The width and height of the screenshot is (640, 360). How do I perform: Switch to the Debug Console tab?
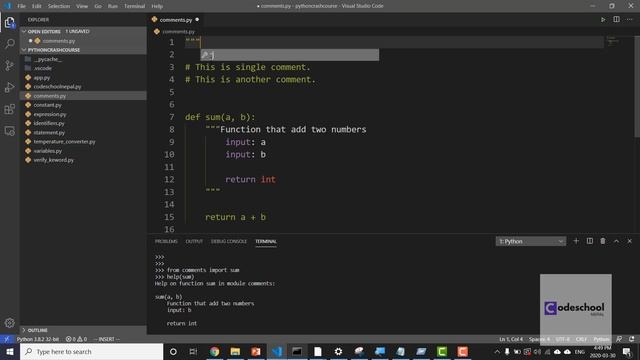point(229,242)
